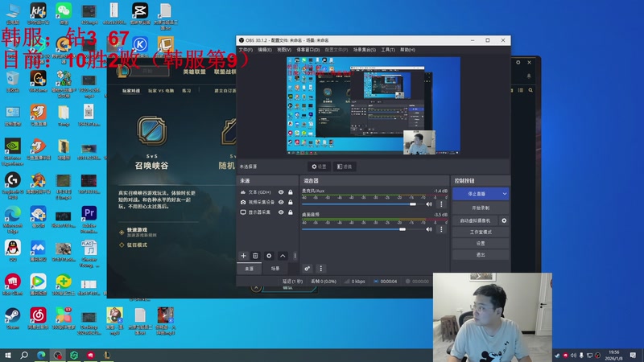
Task: Open WeChat desktop shortcut
Action: tap(64, 14)
